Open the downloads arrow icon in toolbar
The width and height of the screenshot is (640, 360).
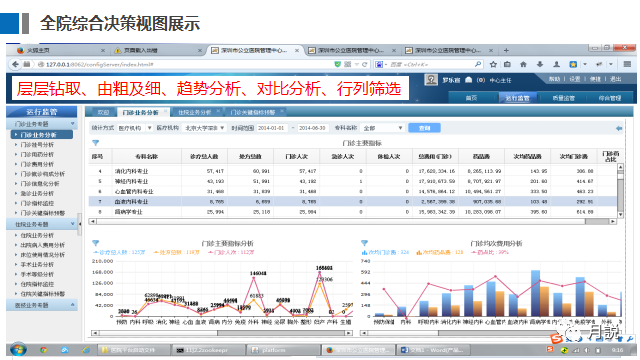point(540,64)
